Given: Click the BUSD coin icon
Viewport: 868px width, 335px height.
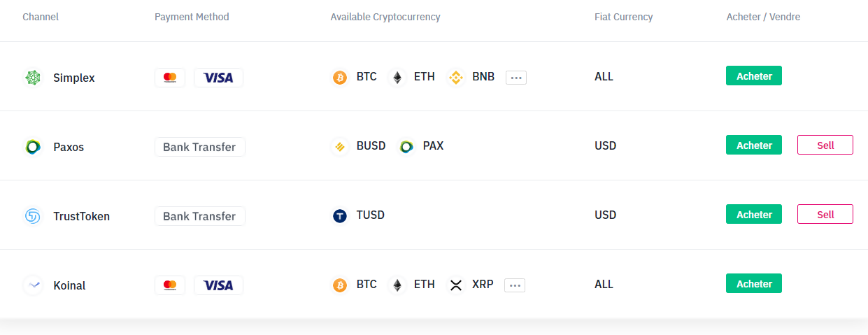Looking at the screenshot, I should [340, 147].
